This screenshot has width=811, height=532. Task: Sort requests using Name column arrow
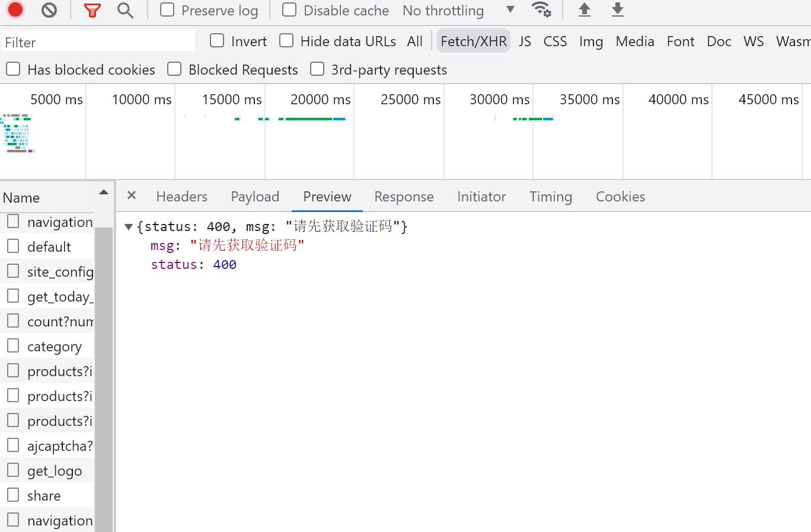click(x=104, y=193)
